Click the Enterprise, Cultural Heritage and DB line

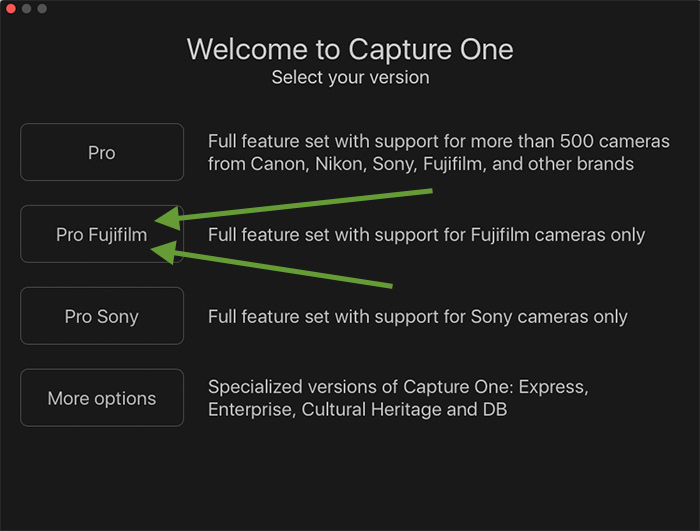[357, 410]
